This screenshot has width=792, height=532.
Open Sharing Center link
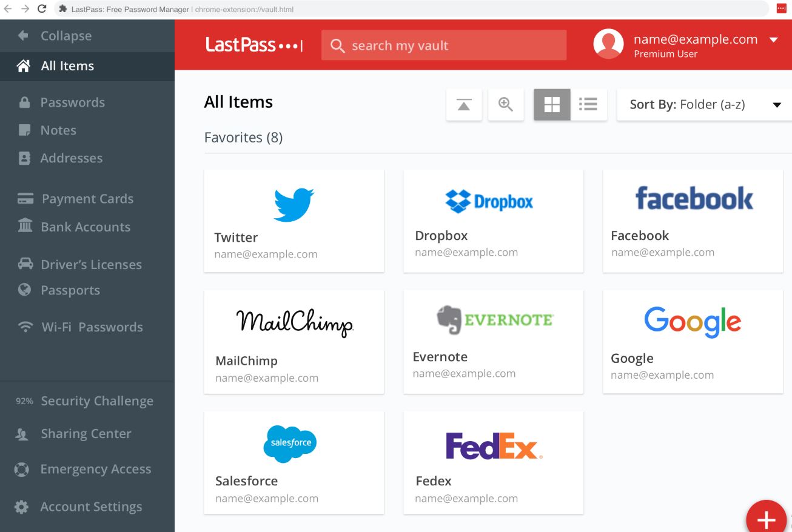(x=86, y=434)
